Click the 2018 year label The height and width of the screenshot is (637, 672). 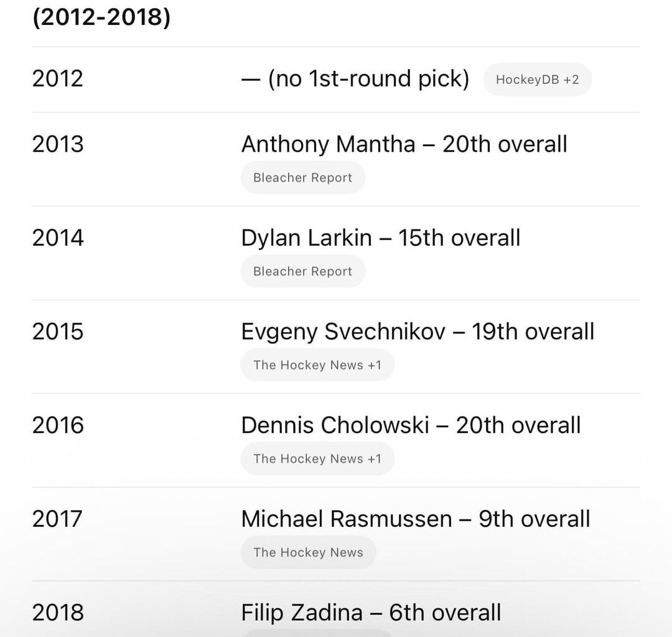[58, 612]
